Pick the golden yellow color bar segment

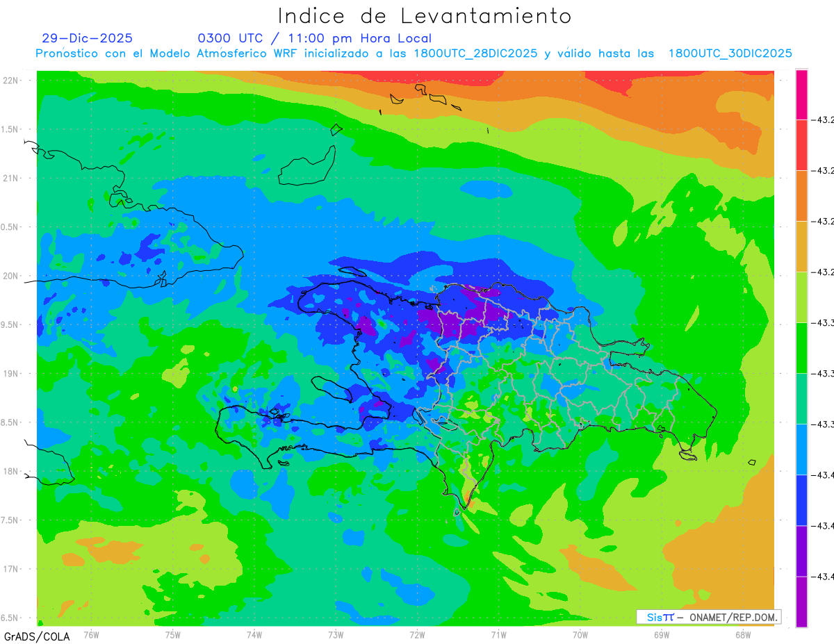[801, 247]
